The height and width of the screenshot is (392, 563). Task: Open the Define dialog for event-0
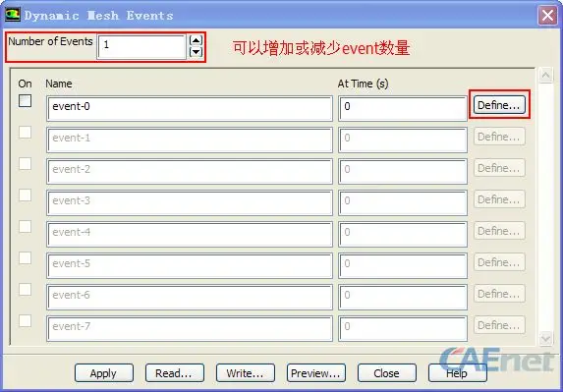pyautogui.click(x=499, y=105)
